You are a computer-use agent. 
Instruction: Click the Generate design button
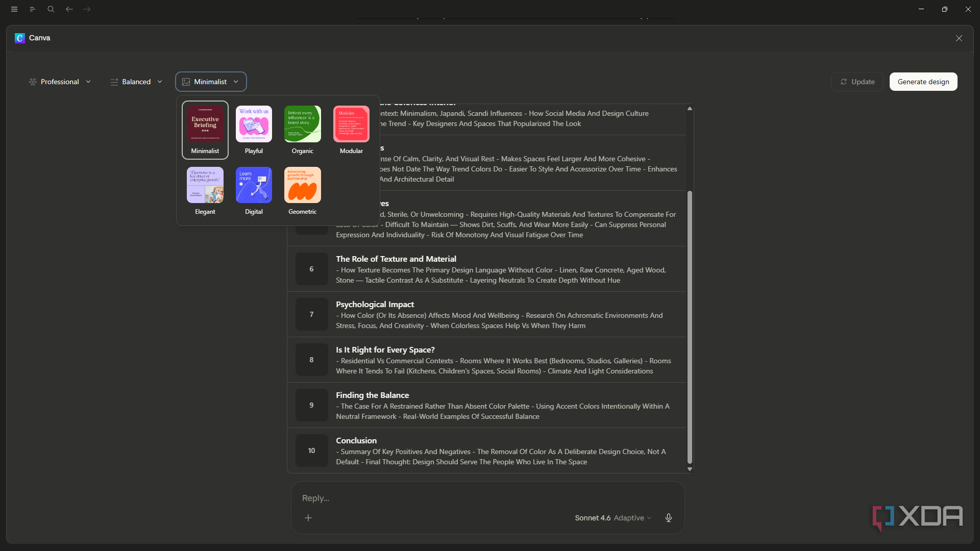[x=923, y=82]
